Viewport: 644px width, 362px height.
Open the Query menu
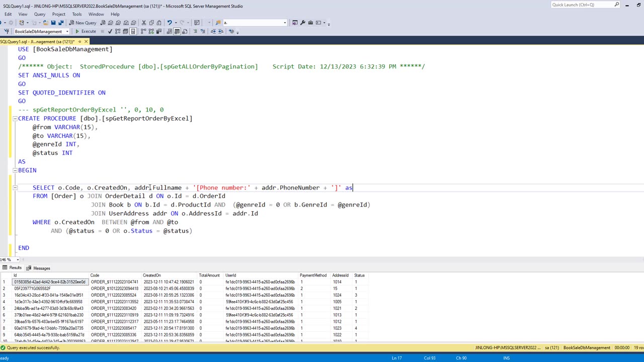40,14
